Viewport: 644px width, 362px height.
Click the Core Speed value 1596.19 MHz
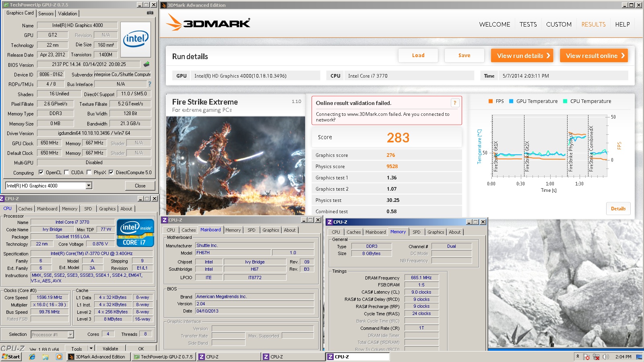(50, 298)
